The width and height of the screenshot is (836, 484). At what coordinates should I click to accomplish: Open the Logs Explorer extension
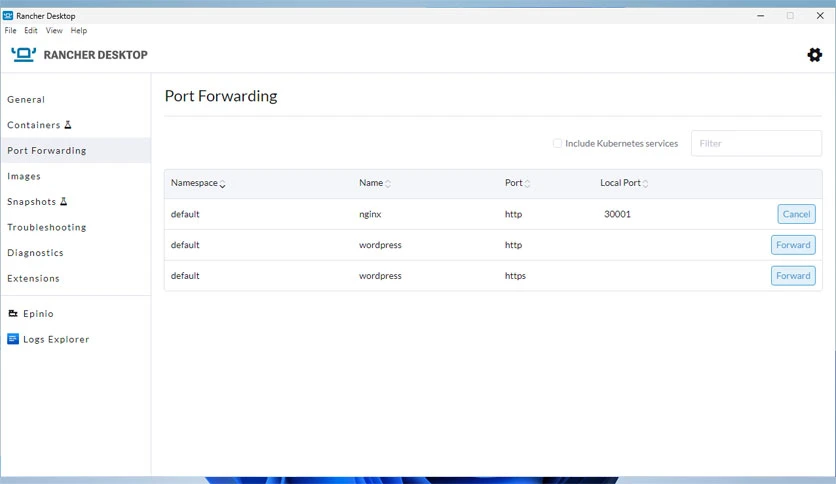pyautogui.click(x=76, y=339)
